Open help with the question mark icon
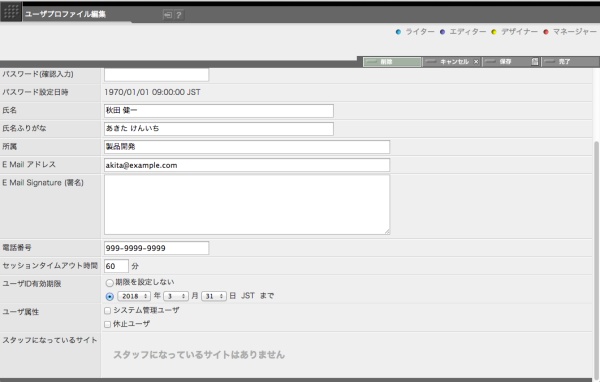Screen dimensions: 600x382 179,15
